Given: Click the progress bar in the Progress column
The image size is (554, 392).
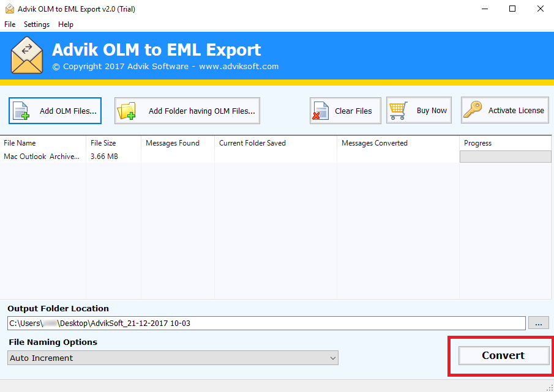Looking at the screenshot, I should coord(505,157).
